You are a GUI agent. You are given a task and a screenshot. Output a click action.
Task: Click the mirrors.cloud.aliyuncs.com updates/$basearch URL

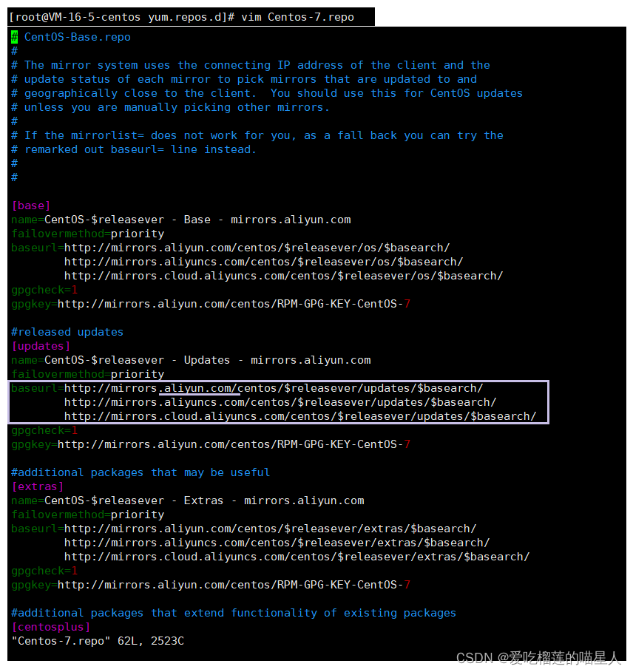coord(300,416)
